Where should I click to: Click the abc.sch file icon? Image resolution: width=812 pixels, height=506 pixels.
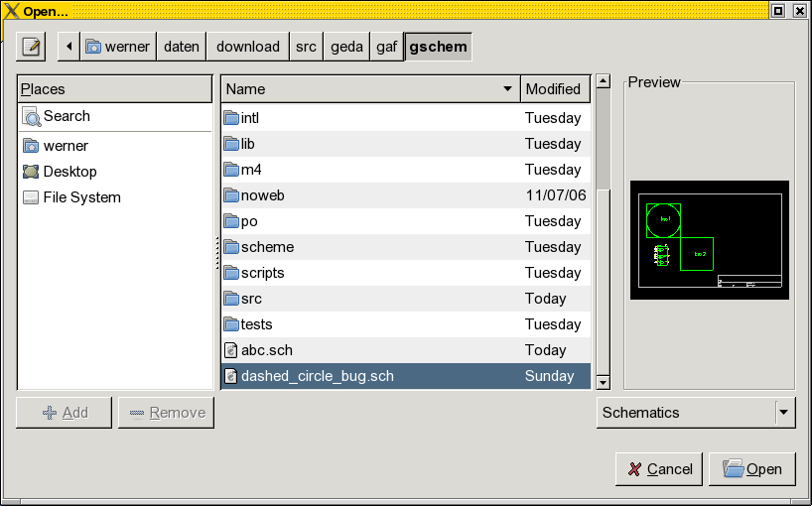pyautogui.click(x=231, y=350)
